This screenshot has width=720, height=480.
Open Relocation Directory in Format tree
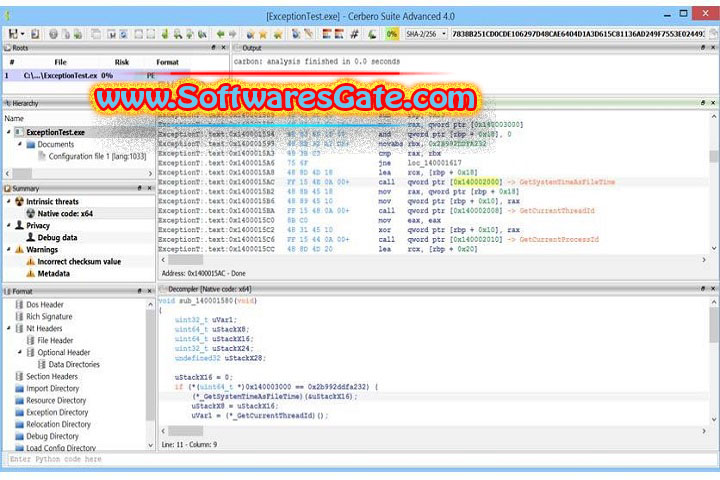58,424
